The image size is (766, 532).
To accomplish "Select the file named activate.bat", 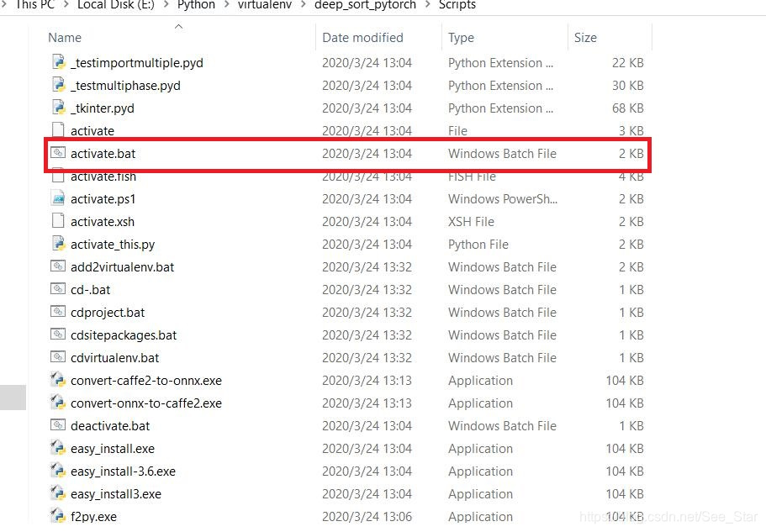I will (x=103, y=153).
